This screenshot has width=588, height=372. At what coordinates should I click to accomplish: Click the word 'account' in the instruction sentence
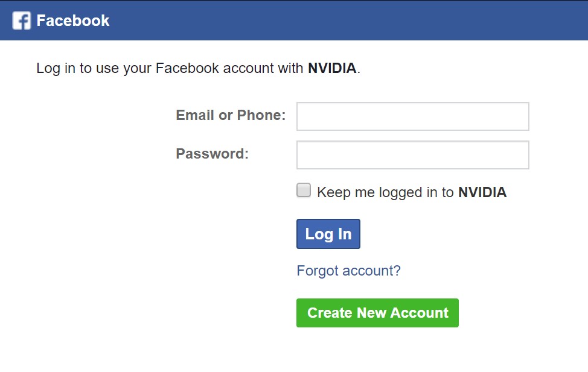pos(249,69)
